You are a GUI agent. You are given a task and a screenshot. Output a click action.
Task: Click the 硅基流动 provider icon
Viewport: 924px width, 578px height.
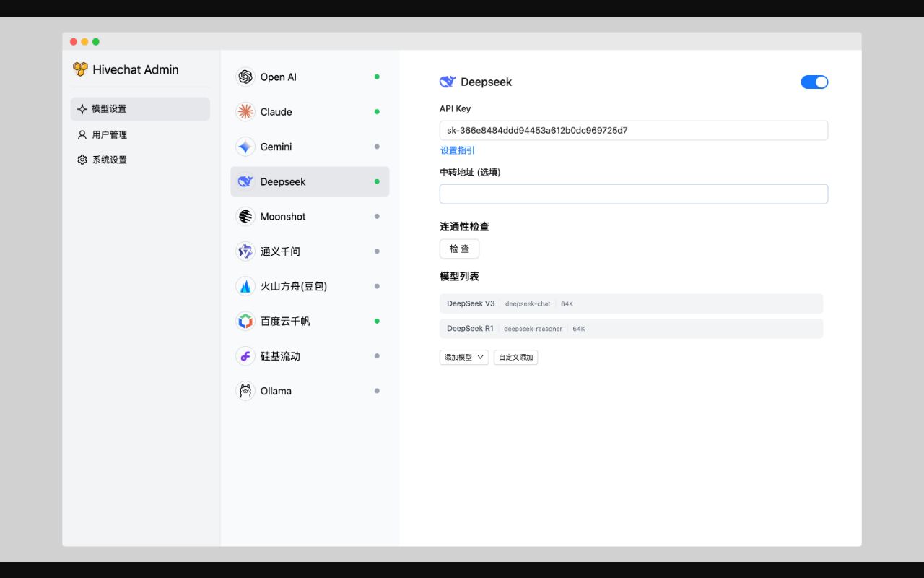pos(245,355)
